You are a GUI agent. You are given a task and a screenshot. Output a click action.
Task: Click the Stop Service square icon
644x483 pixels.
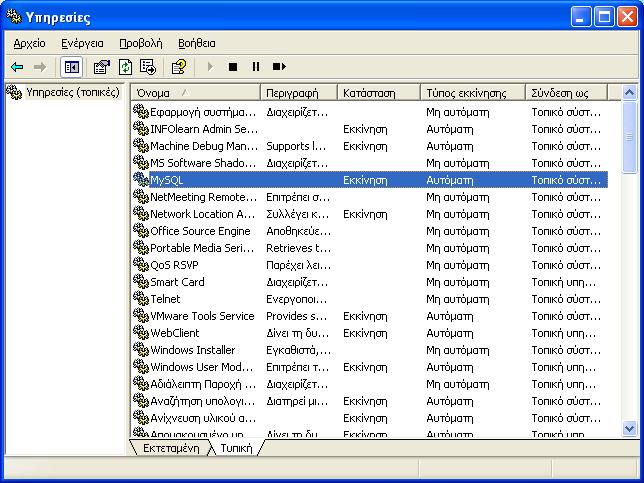233,67
